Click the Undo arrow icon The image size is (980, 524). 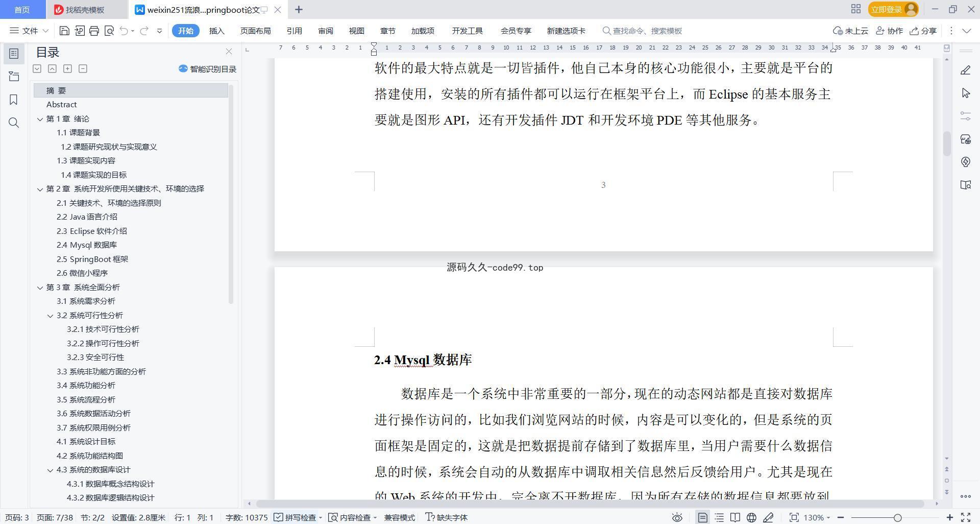point(124,31)
